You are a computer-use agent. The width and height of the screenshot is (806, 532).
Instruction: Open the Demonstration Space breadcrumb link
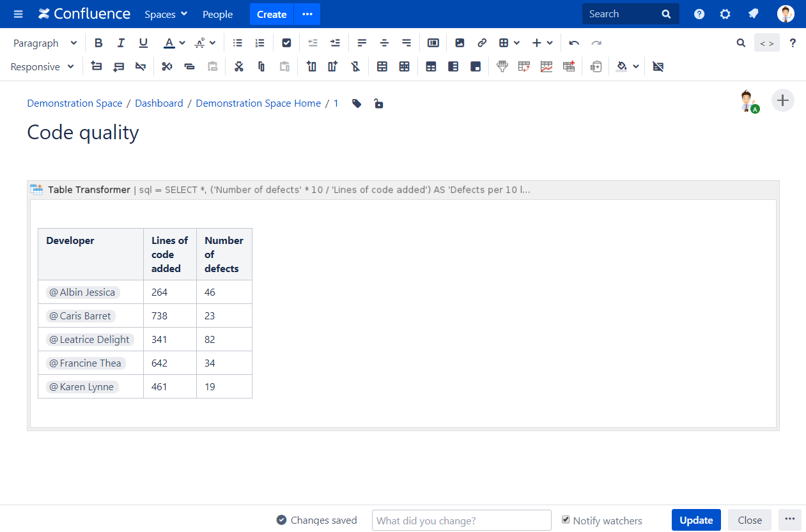74,103
